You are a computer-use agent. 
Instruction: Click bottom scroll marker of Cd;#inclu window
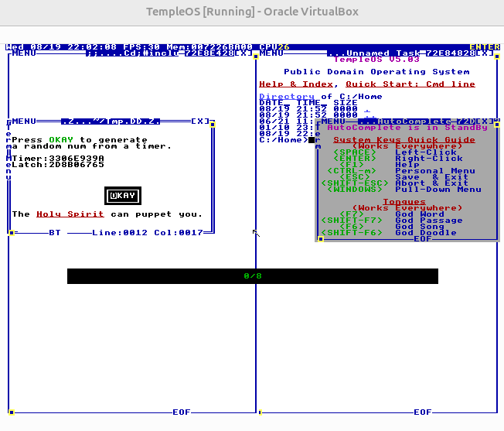click(12, 412)
